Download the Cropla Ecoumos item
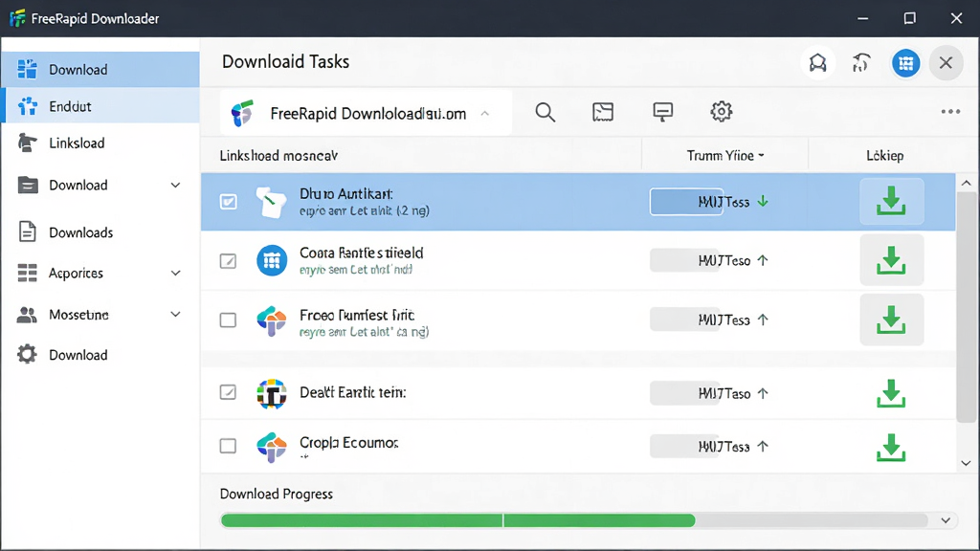Screen dimensions: 980x551 [x=891, y=448]
